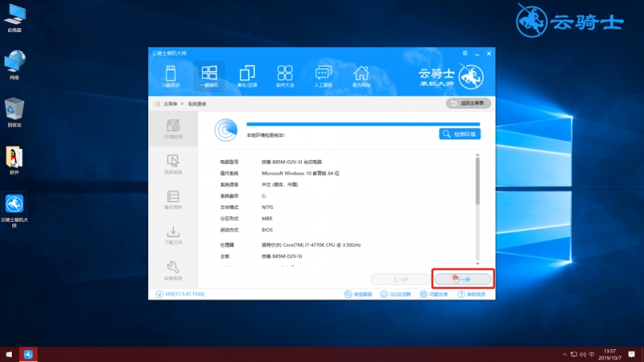644x362 pixels.
Task: Select the 备份资料 step in sidebar
Action: (173, 200)
